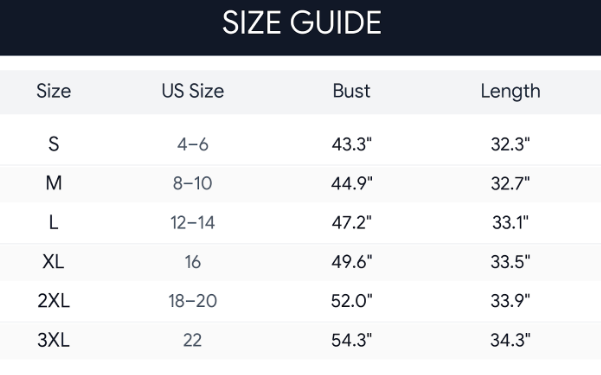This screenshot has height=375, width=601.
Task: Click the 43.3" bust value
Action: tap(352, 145)
